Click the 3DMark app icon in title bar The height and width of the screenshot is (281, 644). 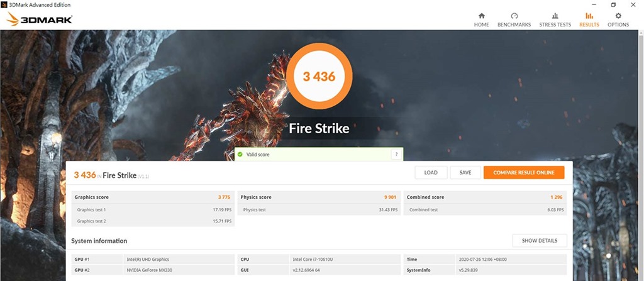point(4,5)
